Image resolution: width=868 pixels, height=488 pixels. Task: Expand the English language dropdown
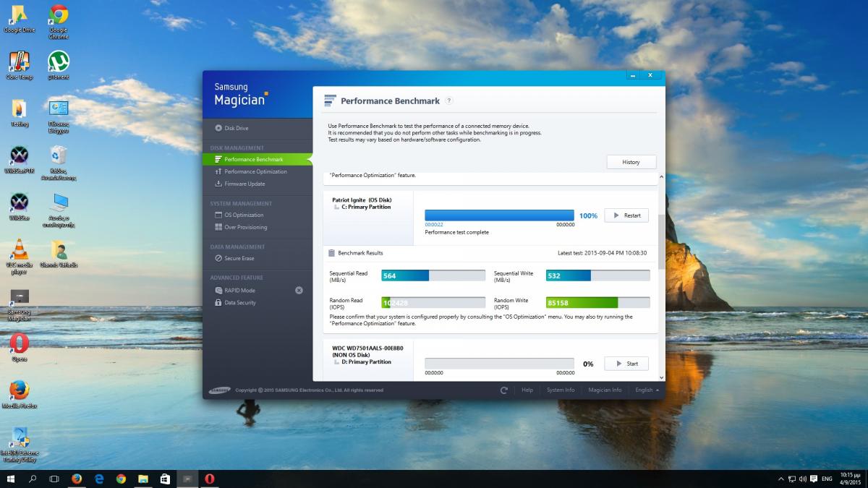(x=647, y=390)
